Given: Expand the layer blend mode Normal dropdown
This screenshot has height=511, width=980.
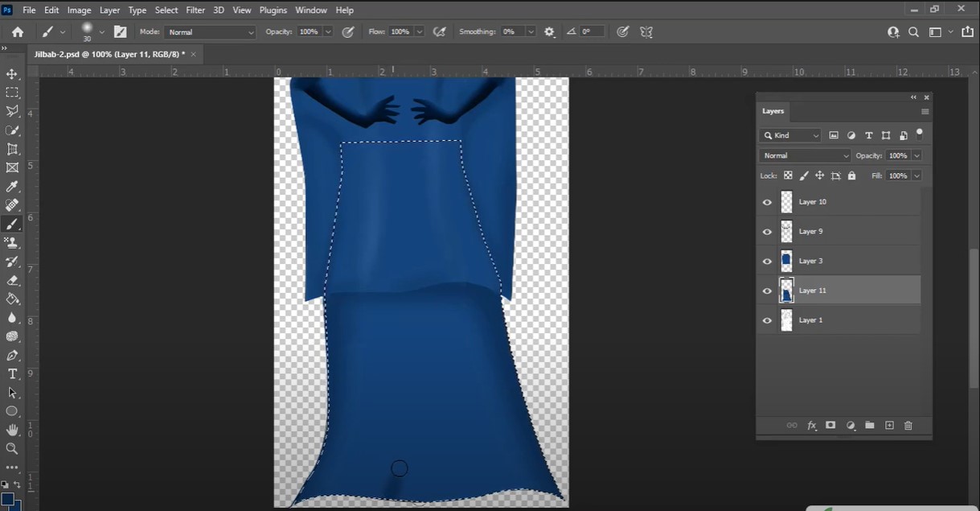Looking at the screenshot, I should coord(804,156).
